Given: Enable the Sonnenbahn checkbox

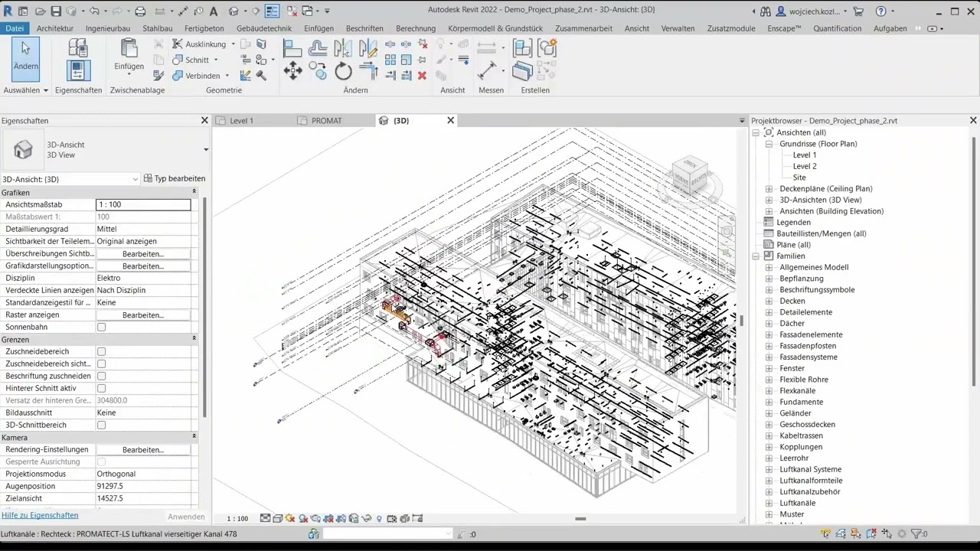Looking at the screenshot, I should [x=101, y=327].
